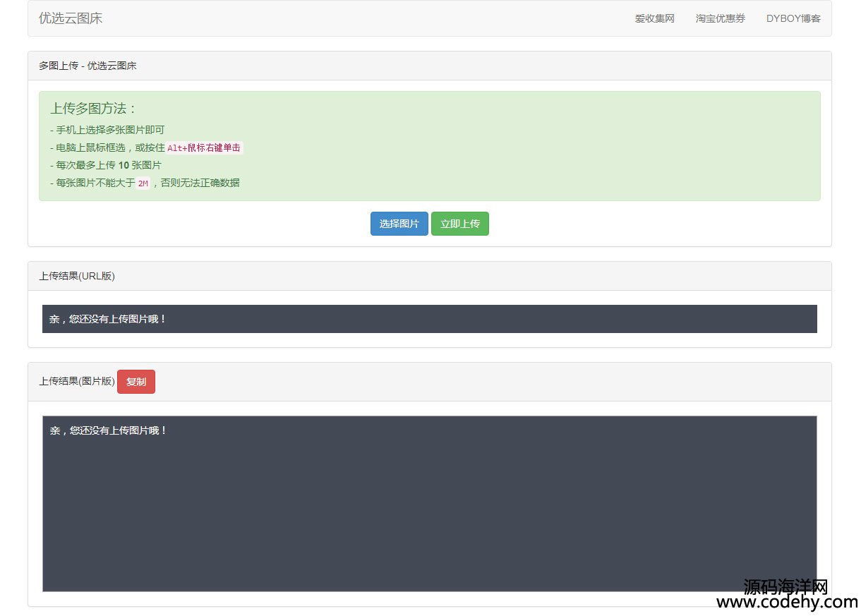Image resolution: width=861 pixels, height=616 pixels.
Task: Open the 淘宝优惠券 navigation link
Action: [720, 18]
